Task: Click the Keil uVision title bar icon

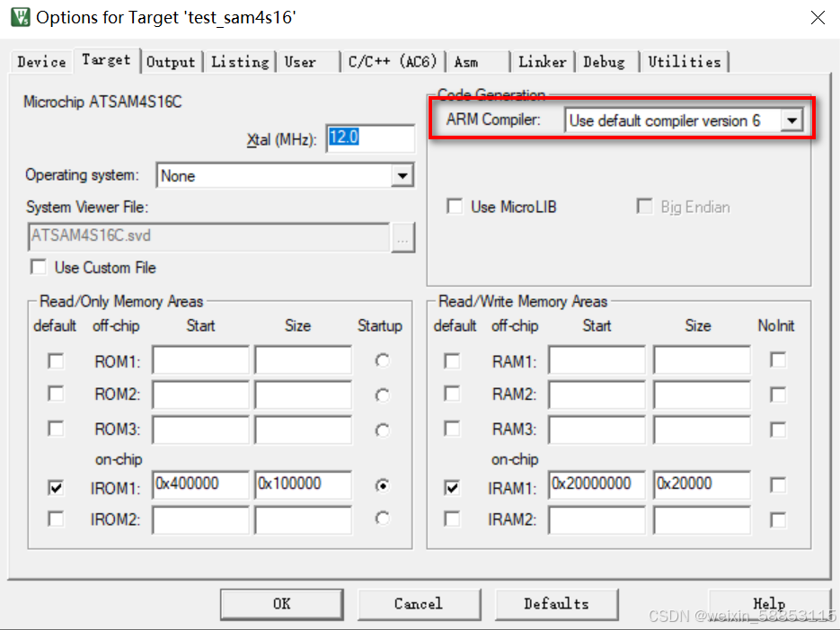Action: point(20,17)
